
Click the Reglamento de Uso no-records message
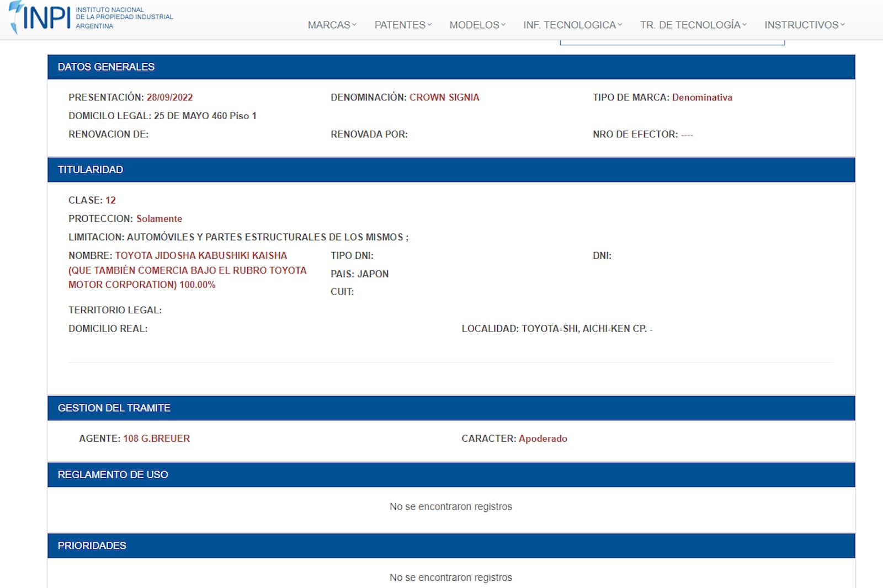pyautogui.click(x=451, y=506)
